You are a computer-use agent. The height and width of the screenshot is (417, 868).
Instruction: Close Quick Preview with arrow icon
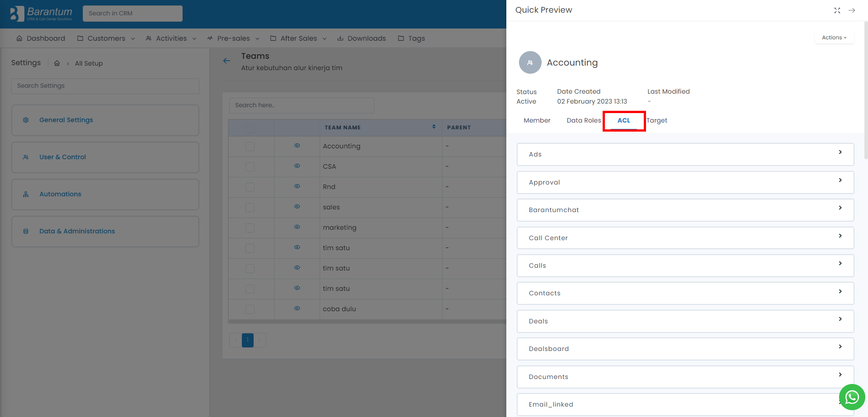[852, 10]
